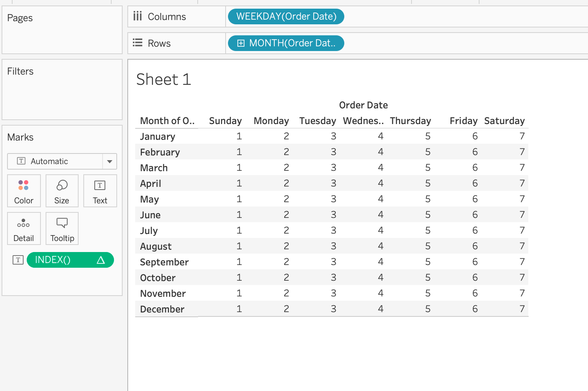Image resolution: width=588 pixels, height=391 pixels.
Task: Open the Size marks card
Action: tap(62, 185)
